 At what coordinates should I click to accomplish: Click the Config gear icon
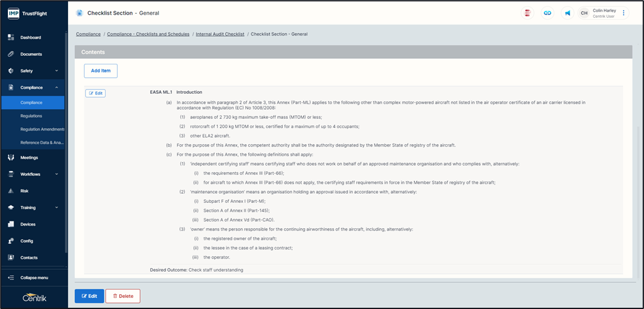click(11, 241)
